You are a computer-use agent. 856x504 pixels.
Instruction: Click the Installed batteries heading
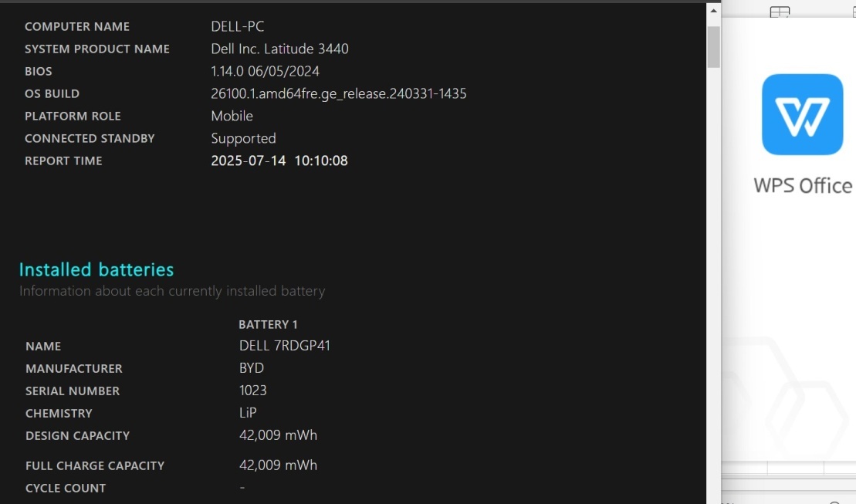96,269
